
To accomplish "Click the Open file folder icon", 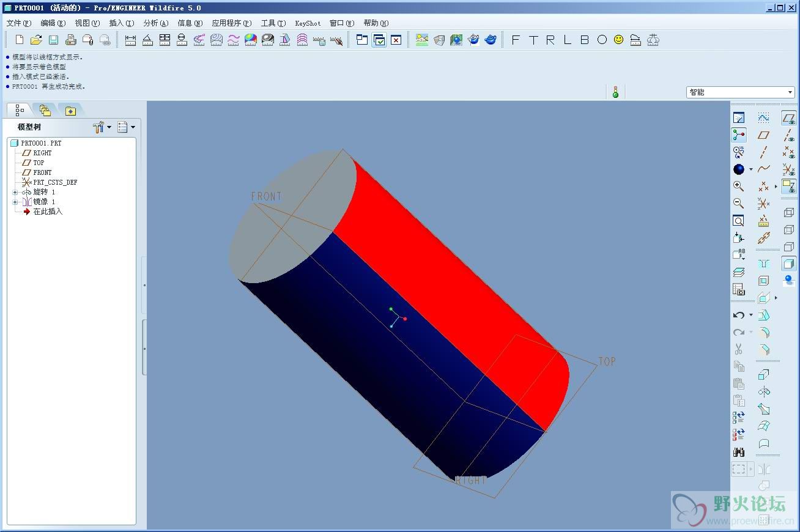I will click(36, 40).
